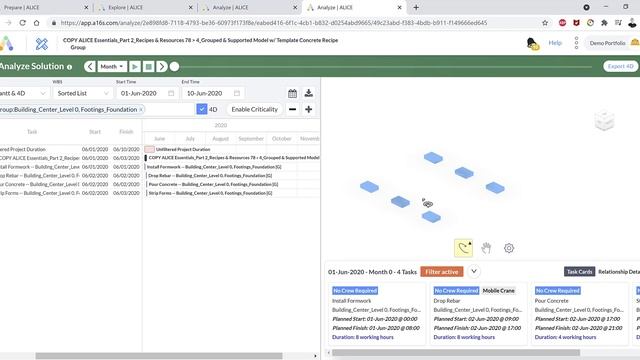Select the Pour Concrete task row
Screen dimensions: 640x360
tap(70, 184)
